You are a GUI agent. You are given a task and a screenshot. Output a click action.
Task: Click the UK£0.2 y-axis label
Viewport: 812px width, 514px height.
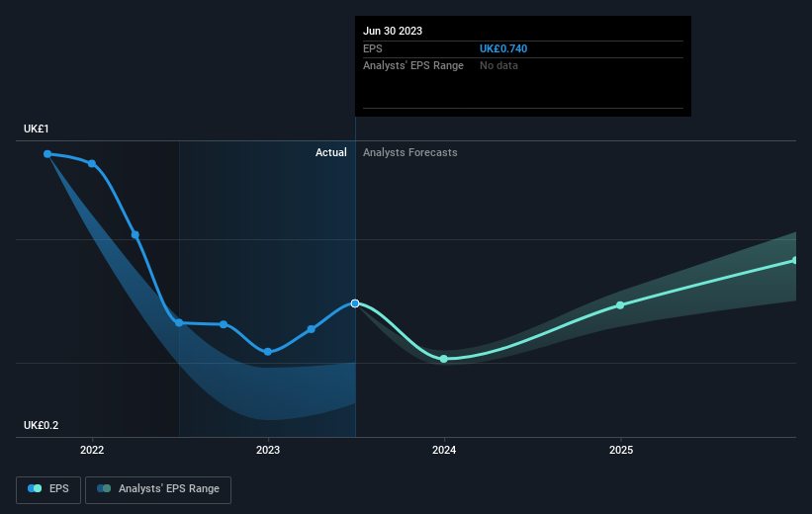(41, 425)
